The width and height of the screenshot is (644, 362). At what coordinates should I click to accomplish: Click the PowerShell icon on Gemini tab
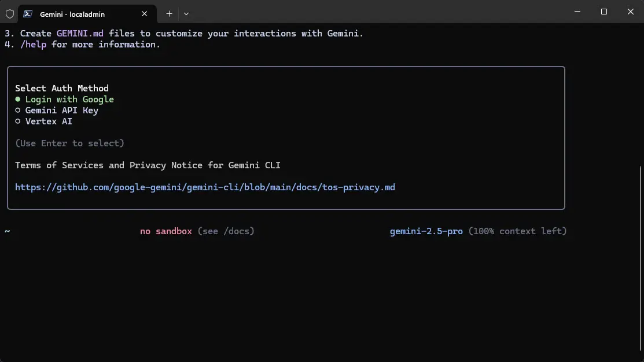tap(28, 14)
